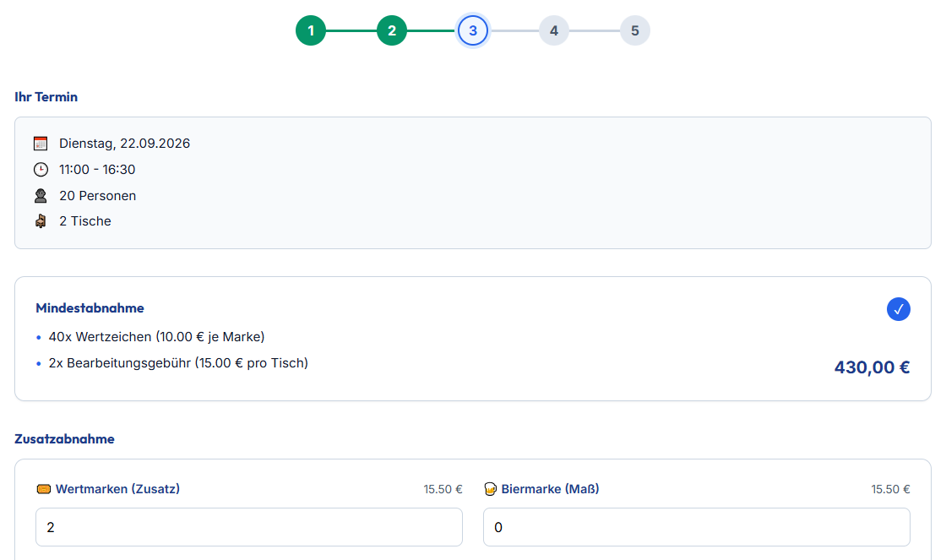The height and width of the screenshot is (560, 946).
Task: Toggle the blue checkmark in Mindestabnahme
Action: point(899,309)
